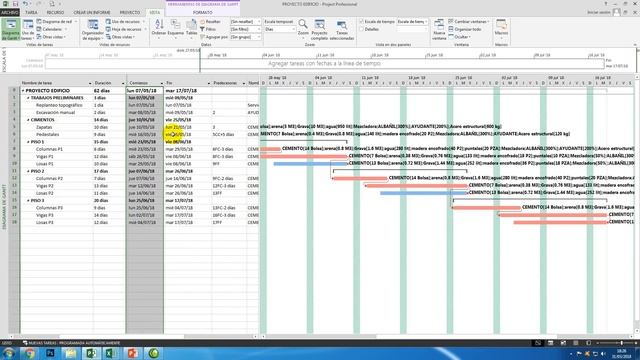Open Photoshop from the Windows taskbar
This screenshot has height=360, width=640.
[x=50, y=353]
